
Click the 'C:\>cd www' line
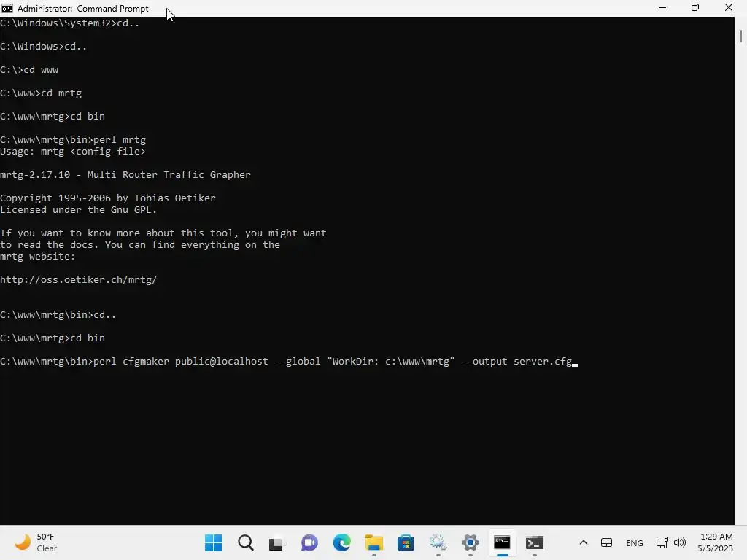(x=29, y=69)
